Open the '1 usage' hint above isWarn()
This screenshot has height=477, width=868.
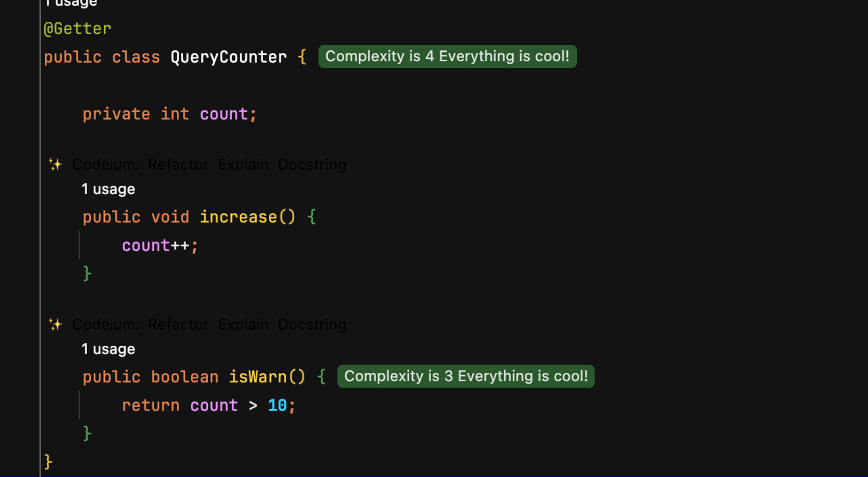(x=108, y=349)
